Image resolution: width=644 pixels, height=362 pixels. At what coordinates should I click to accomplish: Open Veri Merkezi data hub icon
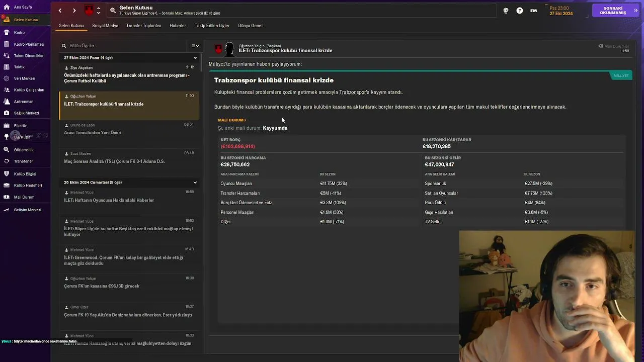pos(7,78)
